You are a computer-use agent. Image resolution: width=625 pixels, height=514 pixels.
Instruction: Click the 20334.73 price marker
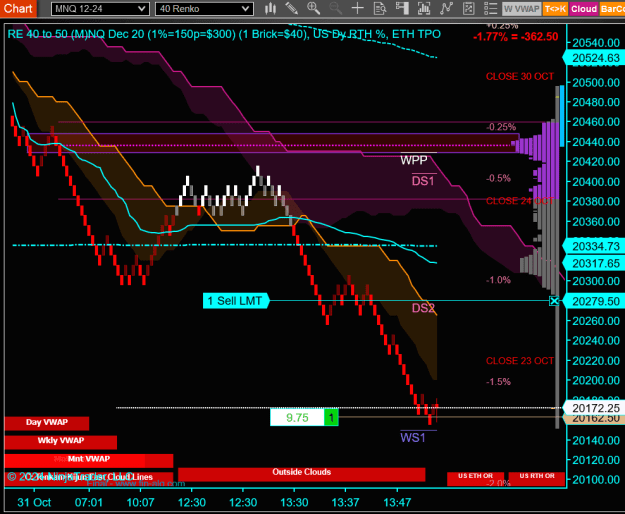[596, 247]
